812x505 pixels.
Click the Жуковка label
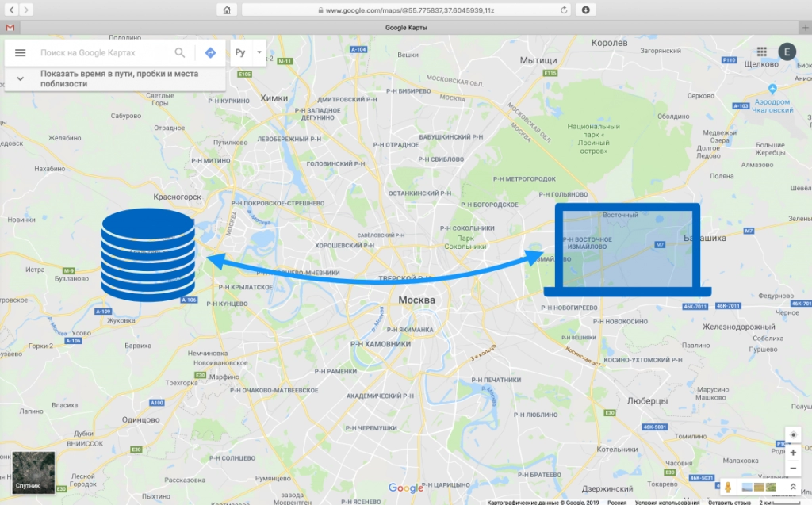point(121,320)
